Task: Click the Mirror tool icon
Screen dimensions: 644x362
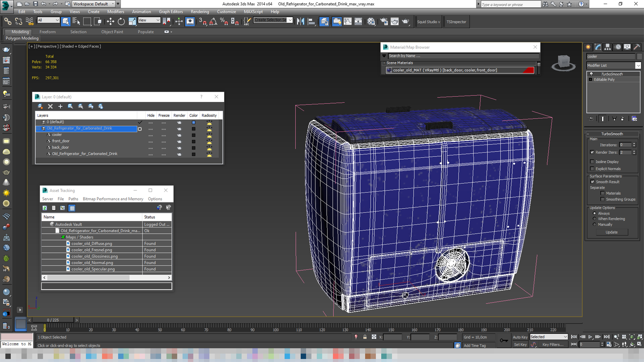Action: [300, 22]
